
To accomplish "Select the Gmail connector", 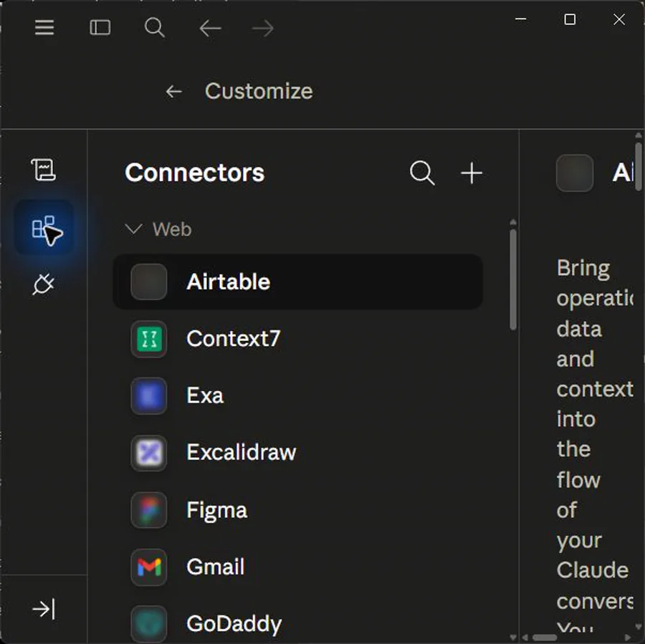I will [x=298, y=567].
